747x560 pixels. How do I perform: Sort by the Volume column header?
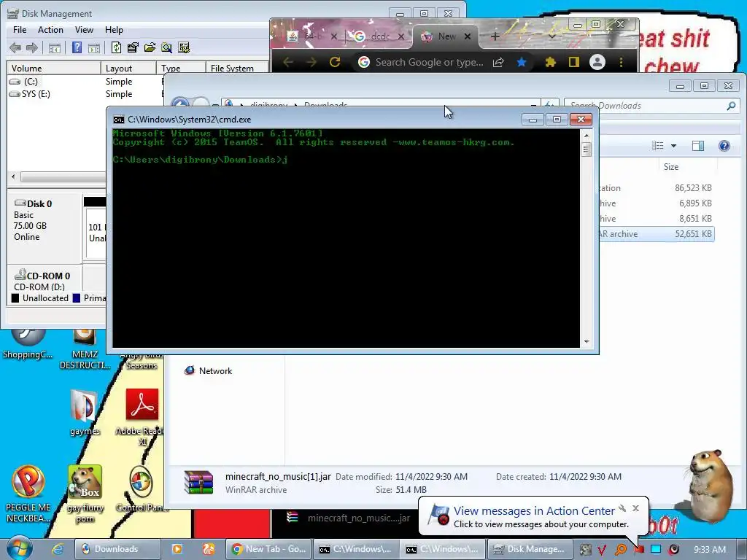(53, 68)
